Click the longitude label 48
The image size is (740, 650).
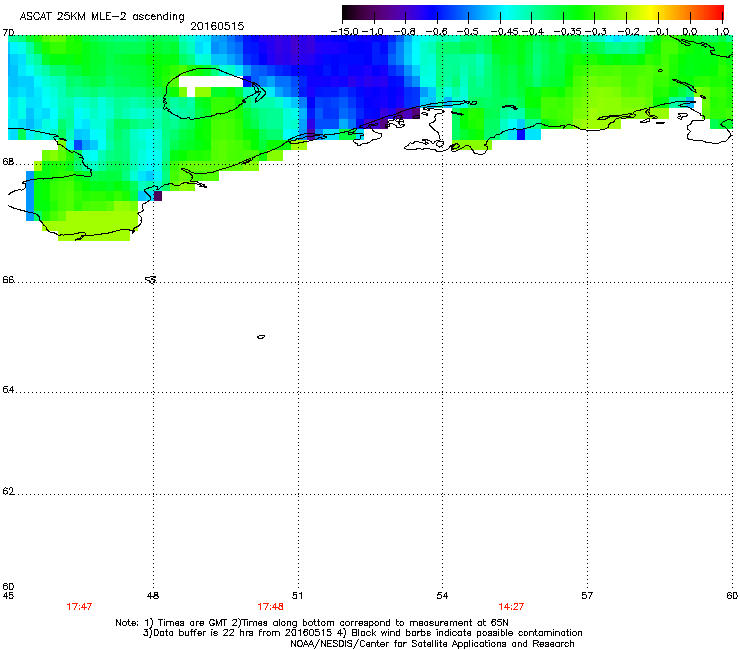pos(153,596)
